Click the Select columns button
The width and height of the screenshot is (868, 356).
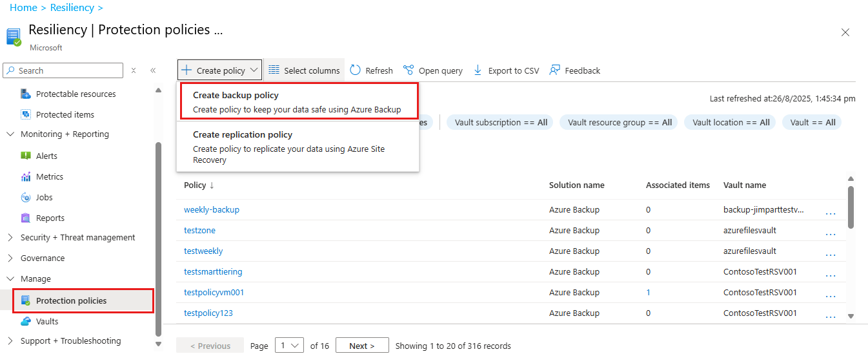(x=303, y=70)
